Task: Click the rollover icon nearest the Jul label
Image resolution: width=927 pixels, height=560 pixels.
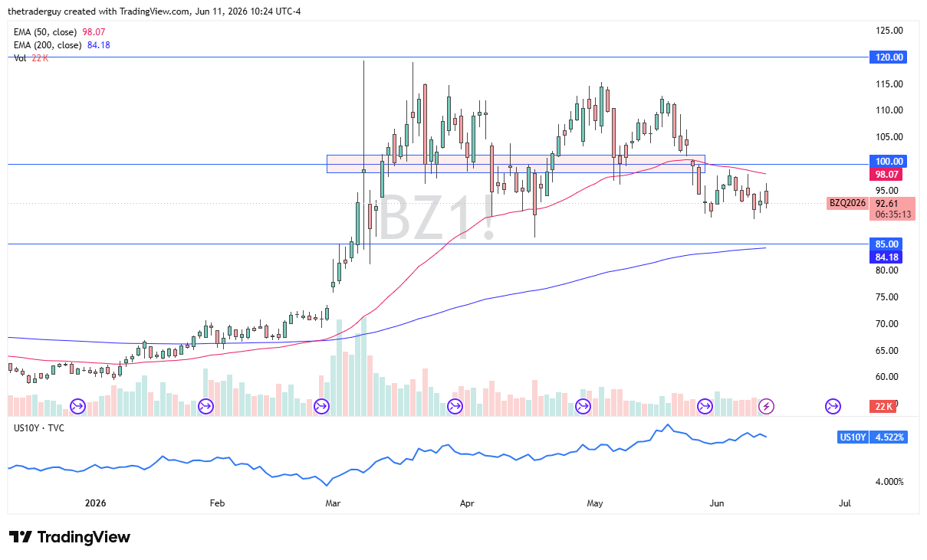Action: [x=833, y=406]
